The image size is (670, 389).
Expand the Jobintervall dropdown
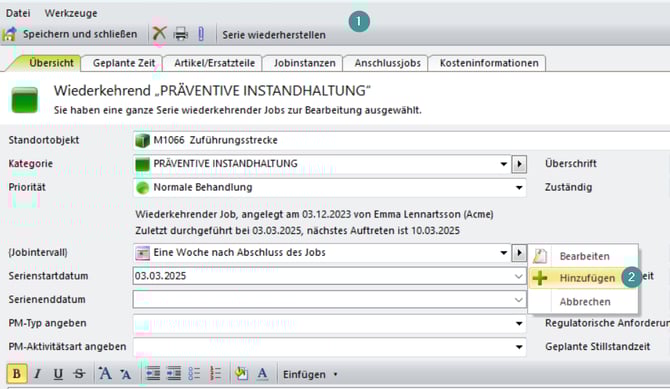click(x=504, y=253)
